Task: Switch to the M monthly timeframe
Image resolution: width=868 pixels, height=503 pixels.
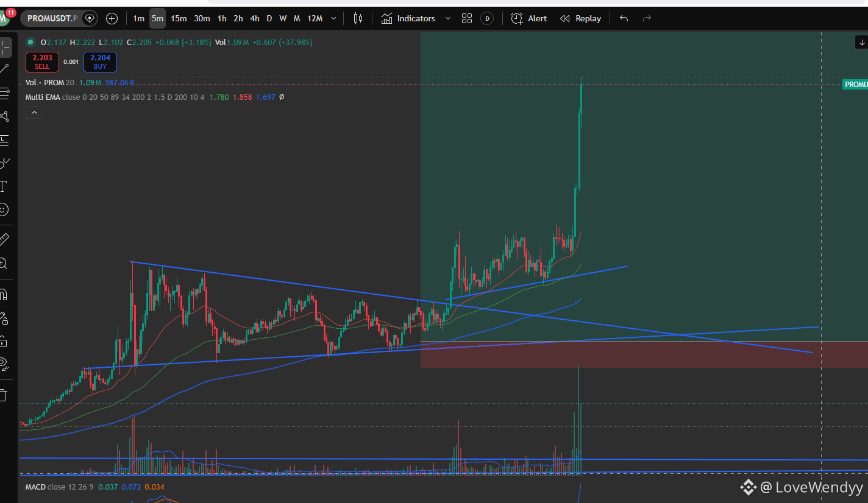Action: click(297, 18)
